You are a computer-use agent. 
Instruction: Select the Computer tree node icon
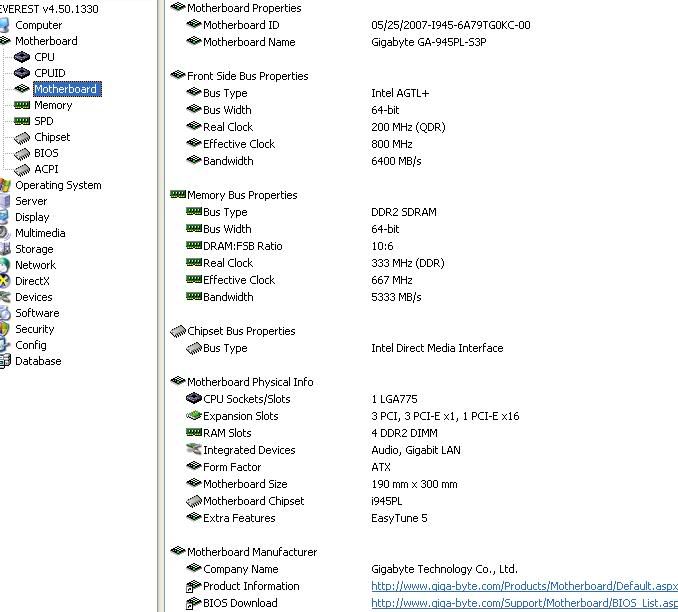(4, 25)
